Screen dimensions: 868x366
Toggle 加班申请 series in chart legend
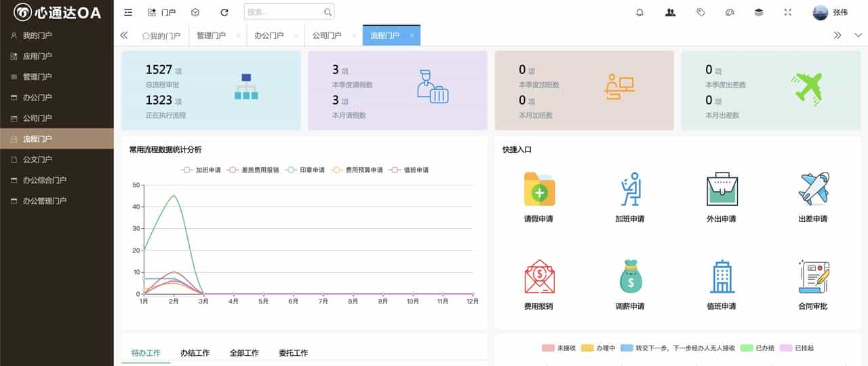[x=201, y=170]
